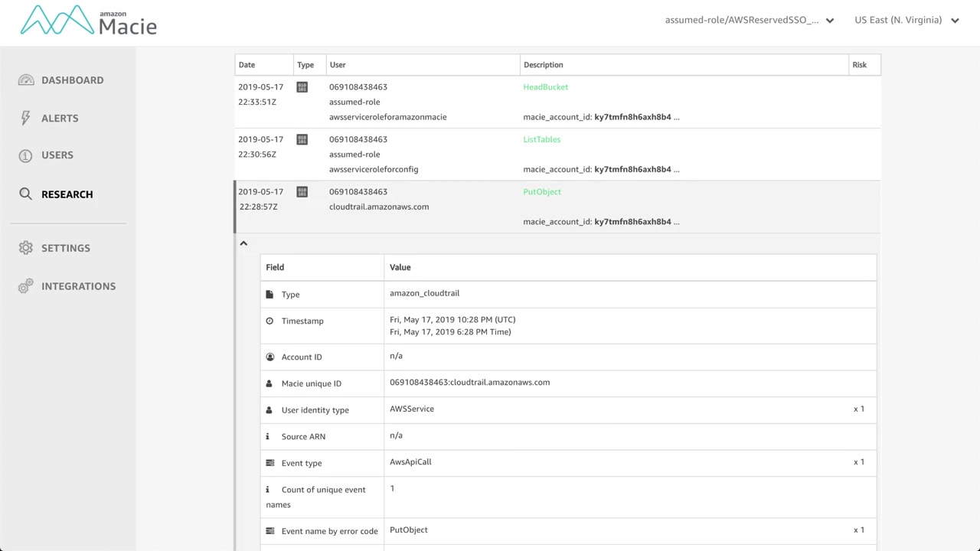Click the Settings gear icon
The width and height of the screenshot is (980, 551).
26,248
